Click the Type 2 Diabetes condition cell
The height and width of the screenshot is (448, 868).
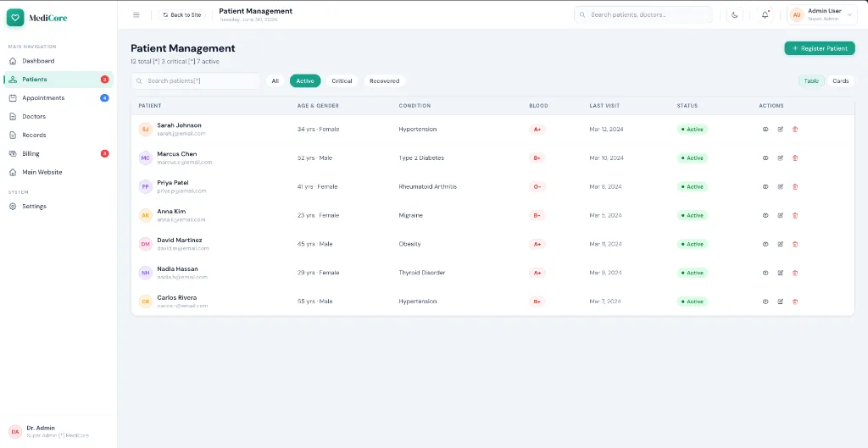(x=421, y=158)
